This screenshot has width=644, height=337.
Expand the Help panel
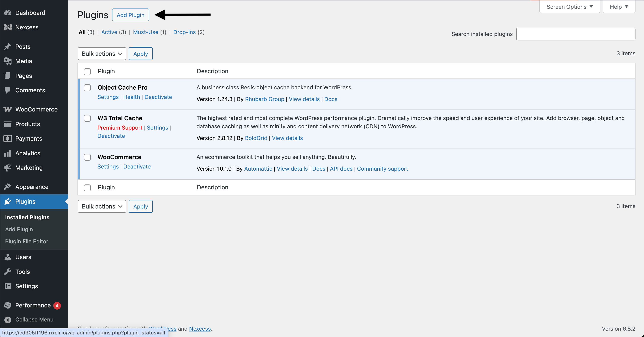point(619,7)
